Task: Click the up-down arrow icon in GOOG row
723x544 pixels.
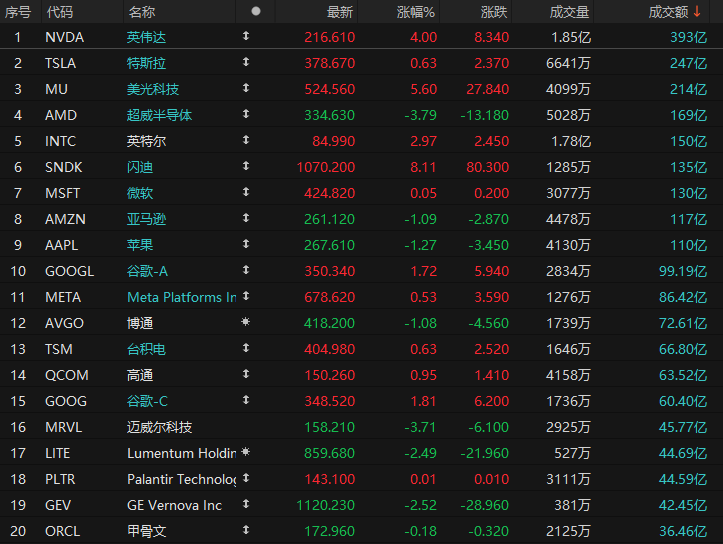Action: click(246, 400)
